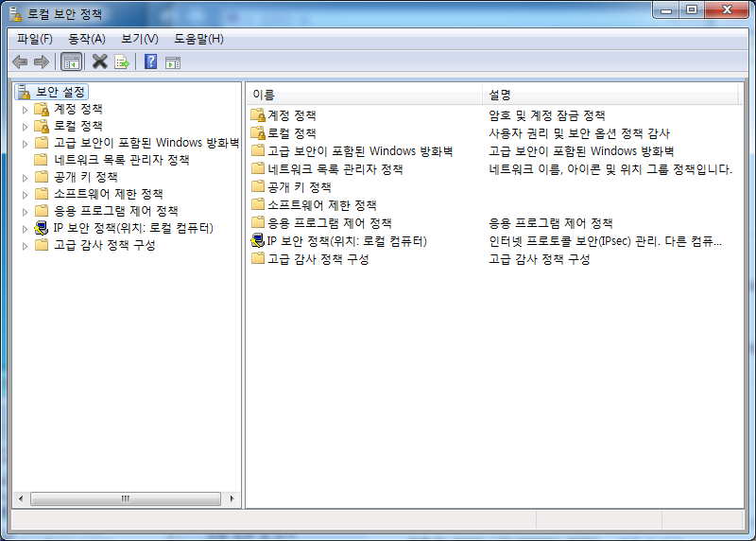
Task: Click description '암호 및 계정 잠금 정책'
Action: [x=547, y=115]
